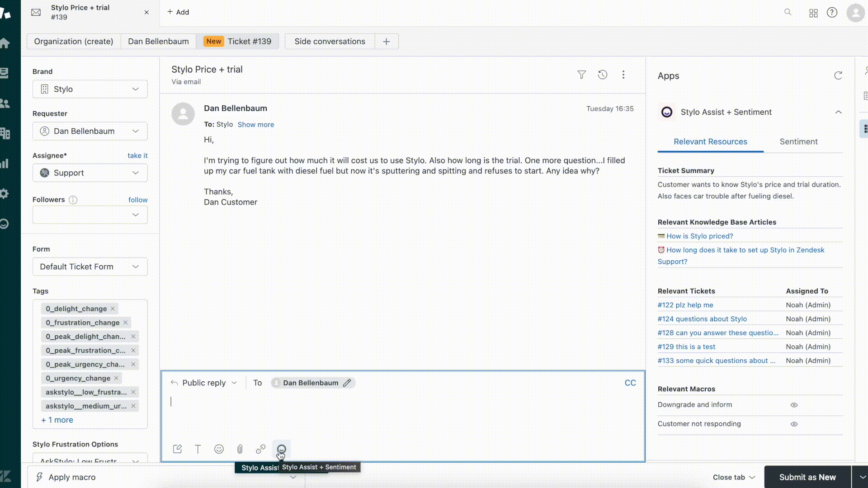
Task: Open Organizations icon in left sidebar
Action: point(5,133)
